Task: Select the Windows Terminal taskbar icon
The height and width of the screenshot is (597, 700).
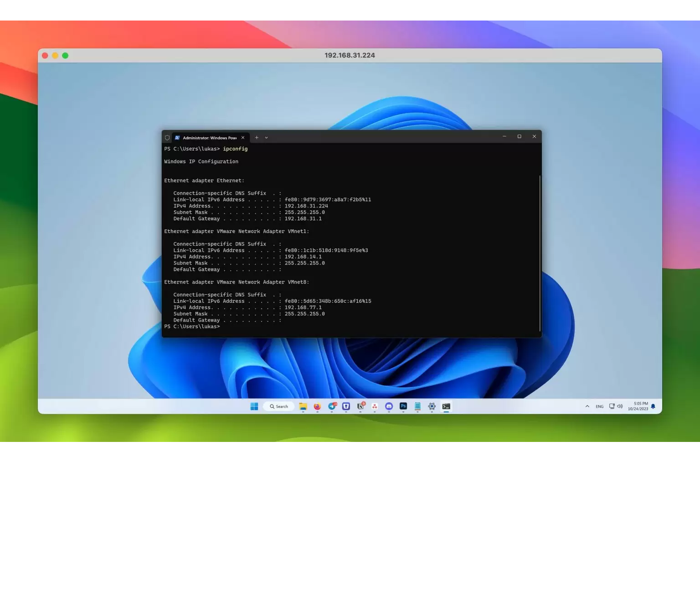Action: (446, 406)
